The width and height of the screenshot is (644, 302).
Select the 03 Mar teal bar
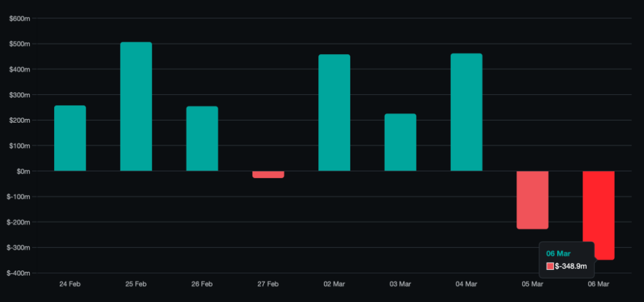coord(400,142)
